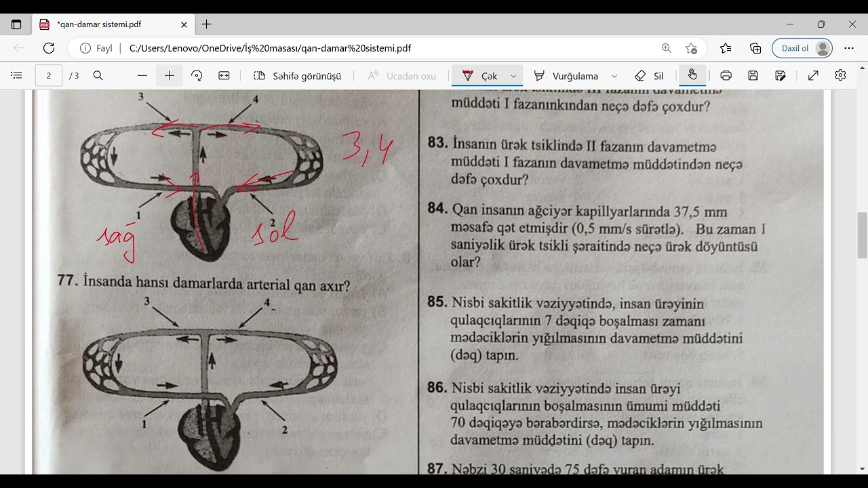Open Səhifə görünüşü page view
Image resolution: width=868 pixels, height=488 pixels.
[297, 76]
